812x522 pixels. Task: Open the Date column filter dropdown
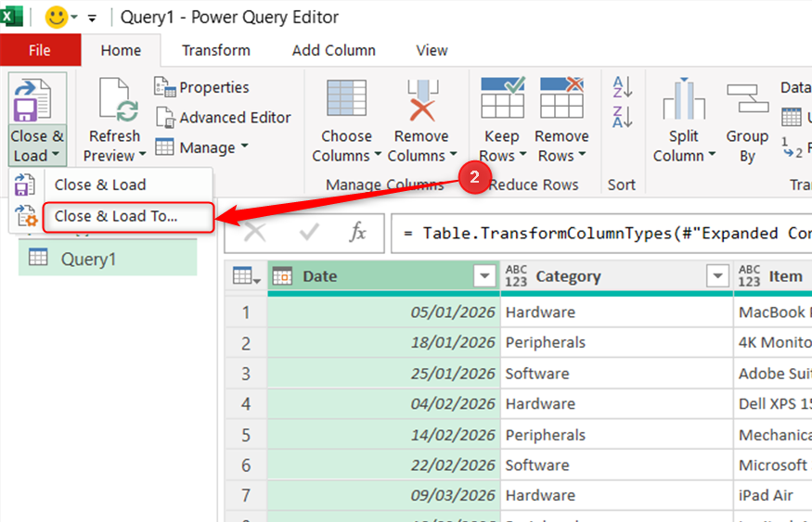pos(484,276)
